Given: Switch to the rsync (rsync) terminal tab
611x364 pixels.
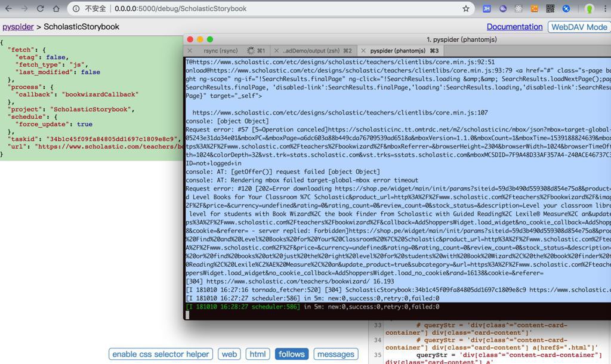Looking at the screenshot, I should (221, 51).
